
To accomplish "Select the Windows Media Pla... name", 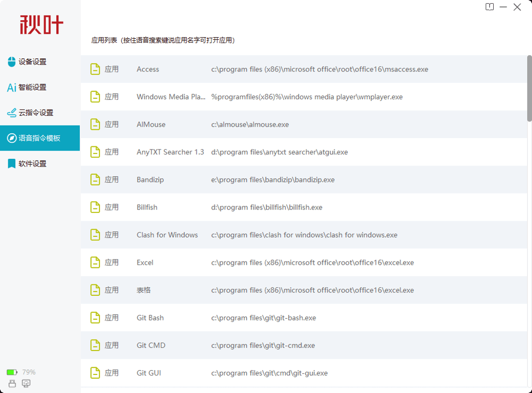I will [171, 97].
